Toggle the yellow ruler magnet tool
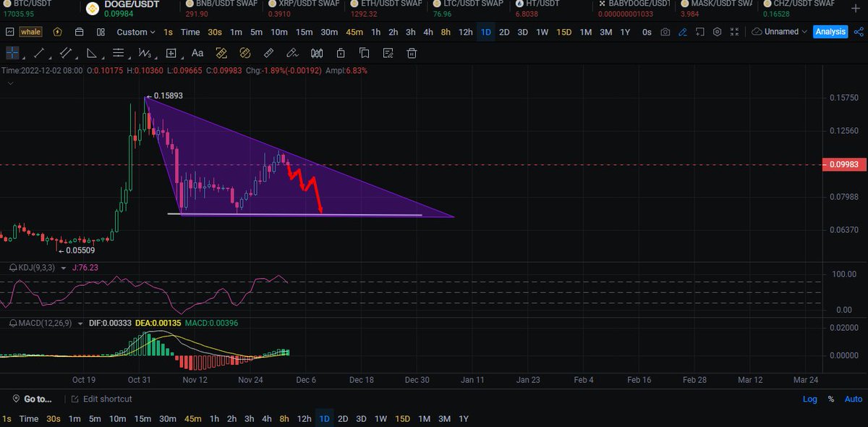This screenshot has width=868, height=427. [x=221, y=53]
